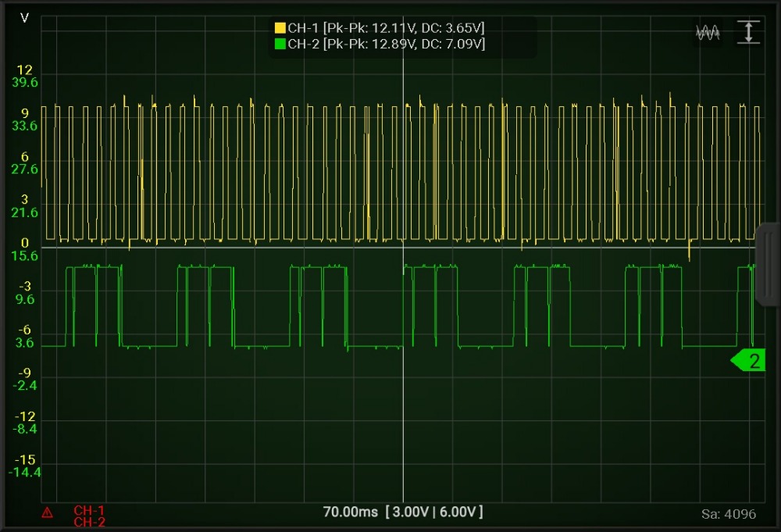
Task: Tap the V unit label at top left
Action: (x=24, y=16)
